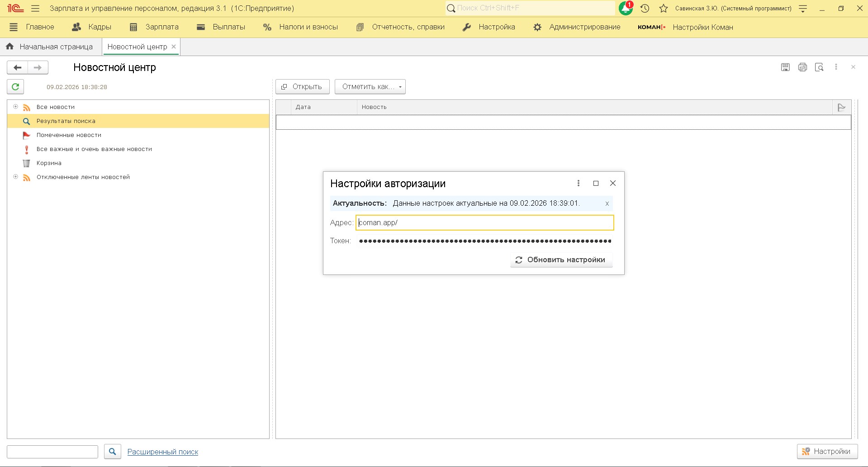Expand 'Отключенные ленты новостей' tree node

click(x=15, y=177)
